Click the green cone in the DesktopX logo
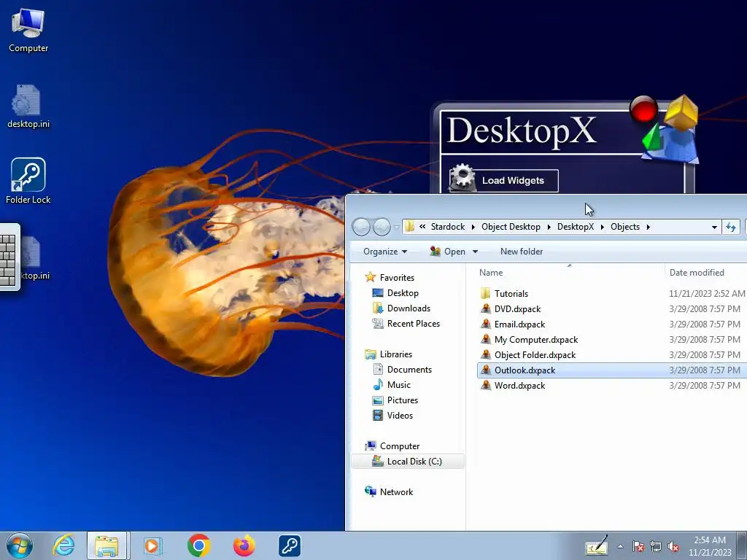747x560 pixels. click(651, 136)
